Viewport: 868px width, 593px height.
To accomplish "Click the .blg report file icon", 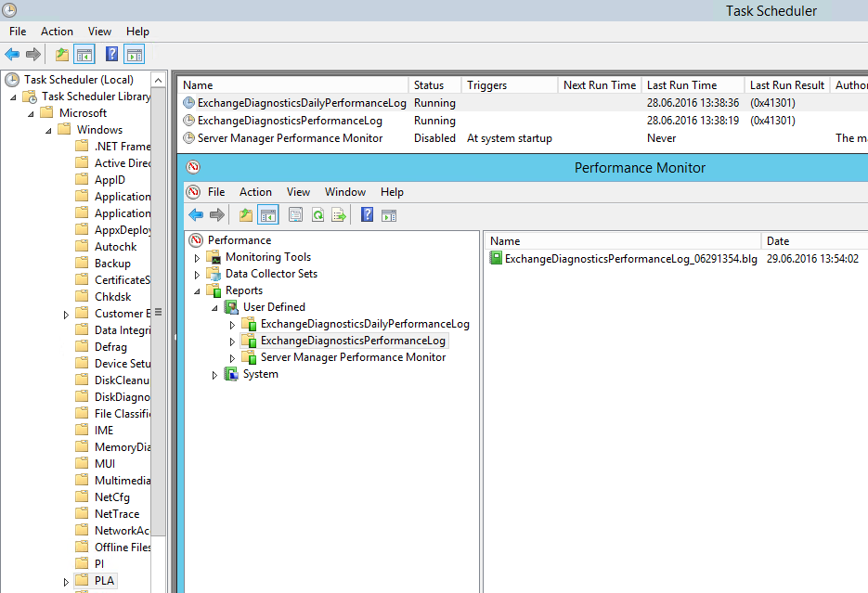I will [x=496, y=258].
